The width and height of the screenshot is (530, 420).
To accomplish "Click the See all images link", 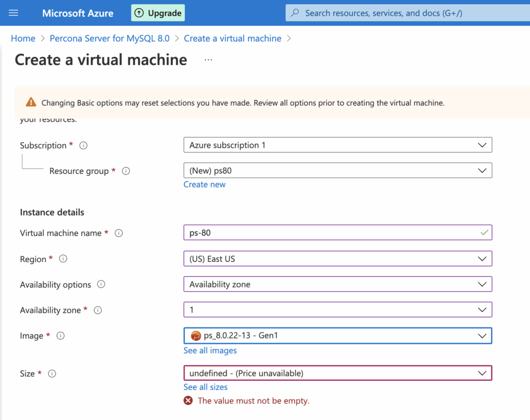I will (210, 350).
